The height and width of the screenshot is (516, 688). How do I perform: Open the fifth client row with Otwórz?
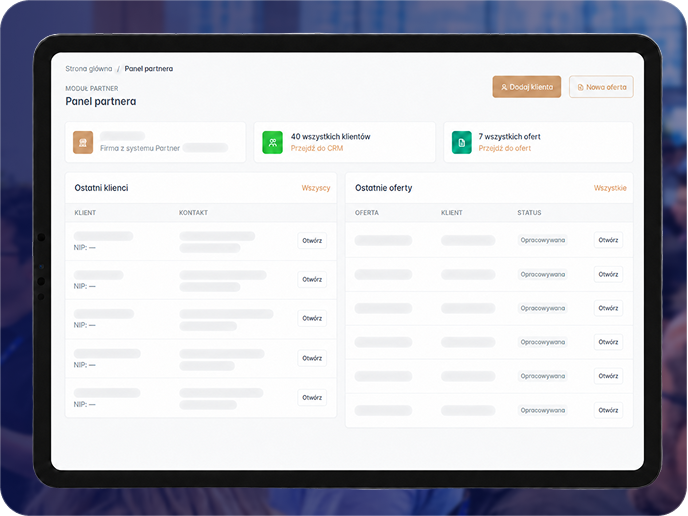[x=312, y=398]
